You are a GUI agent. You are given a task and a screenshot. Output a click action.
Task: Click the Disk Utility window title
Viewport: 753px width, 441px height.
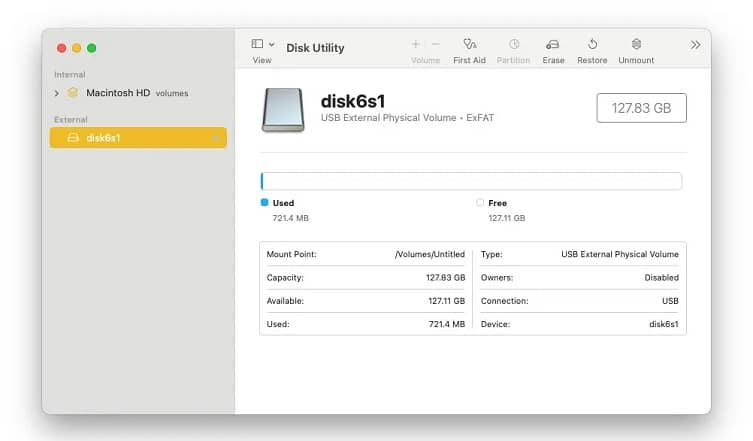[316, 48]
